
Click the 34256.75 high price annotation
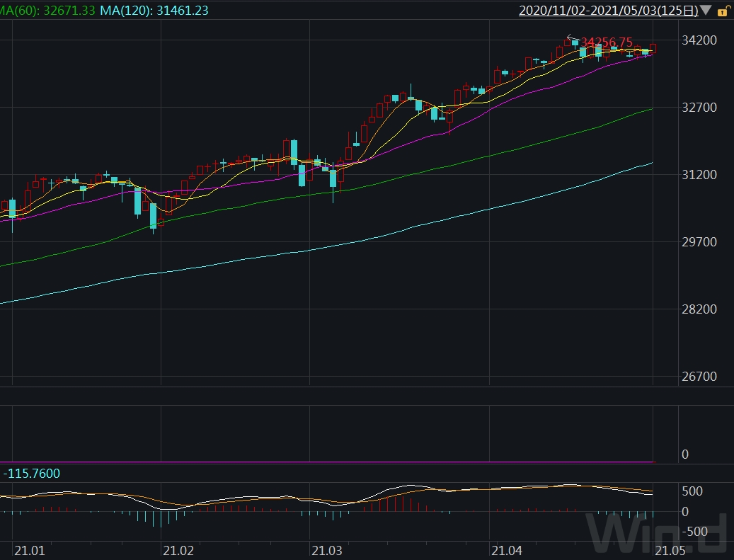pos(607,43)
